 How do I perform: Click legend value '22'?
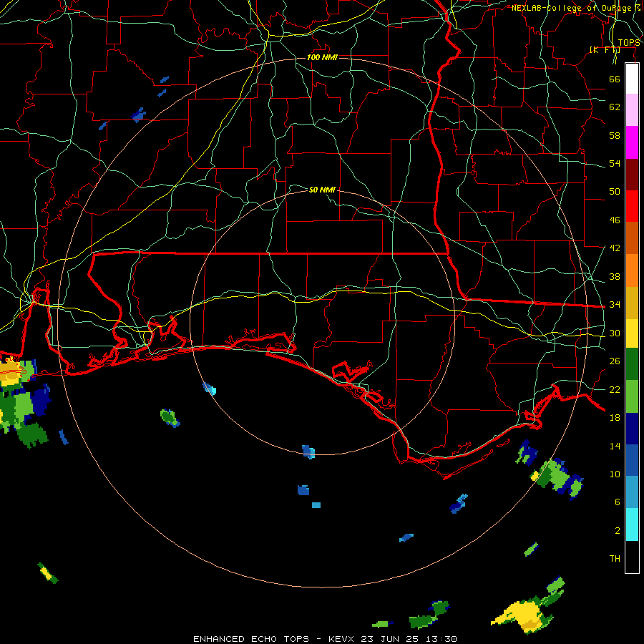tap(615, 389)
